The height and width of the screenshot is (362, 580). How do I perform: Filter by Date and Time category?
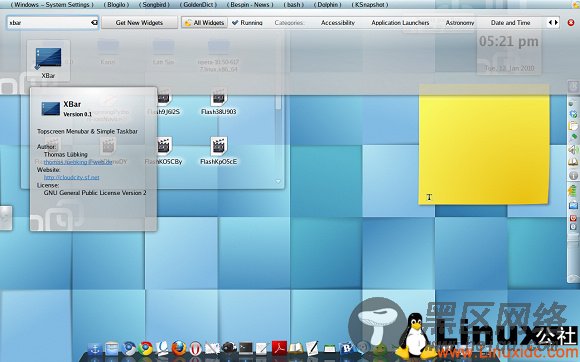point(510,23)
